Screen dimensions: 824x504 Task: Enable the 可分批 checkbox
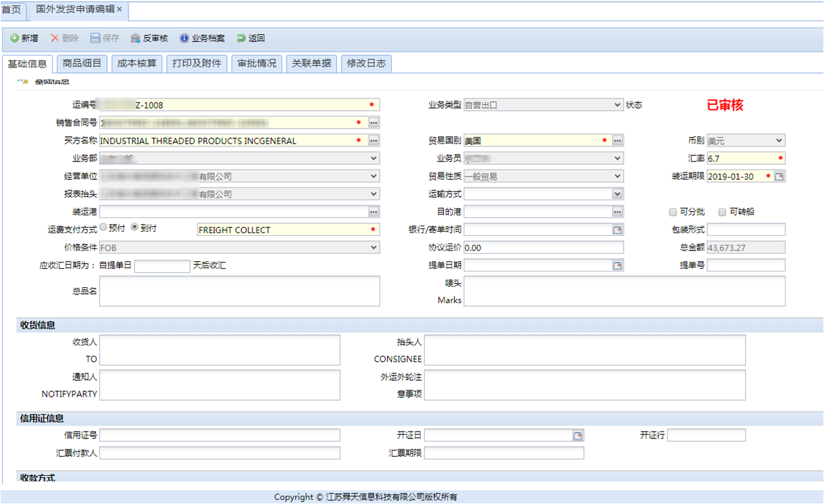[674, 213]
